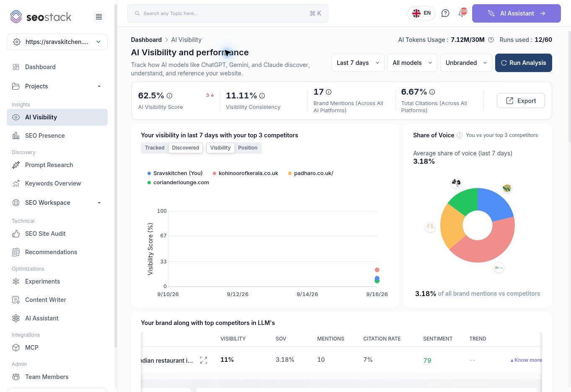Screen dimensions: 571x392
Task: Click the Export button
Action: pos(521,101)
